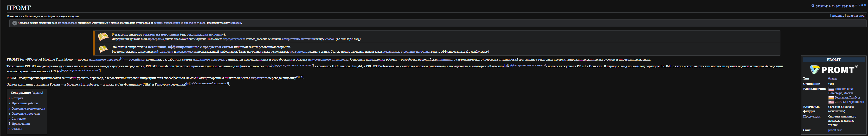Select the «См. также» contents entry
The image size is (868, 136).
[19, 119]
